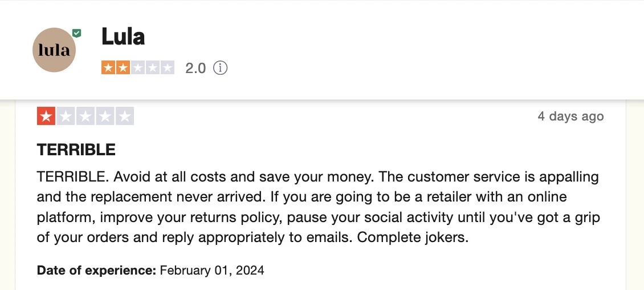This screenshot has height=290, width=644.
Task: Click the second orange star in Lula's overall rating
Action: 123,67
